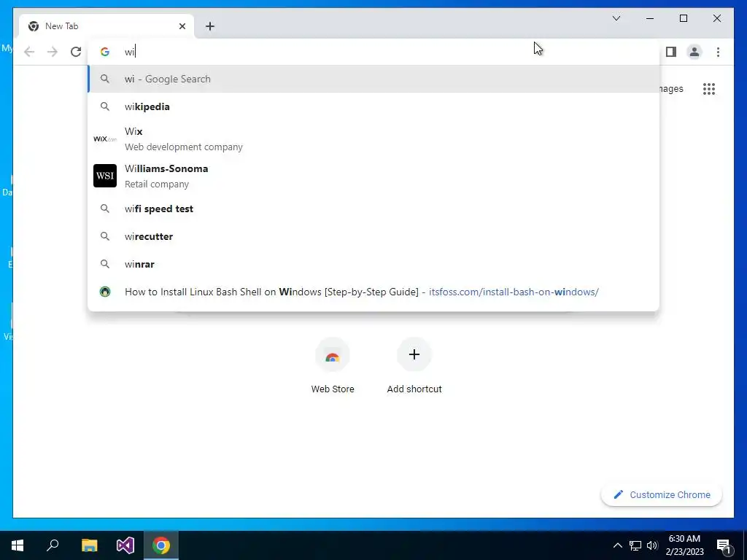Click the itsfoss favicon in suggestions

105,292
